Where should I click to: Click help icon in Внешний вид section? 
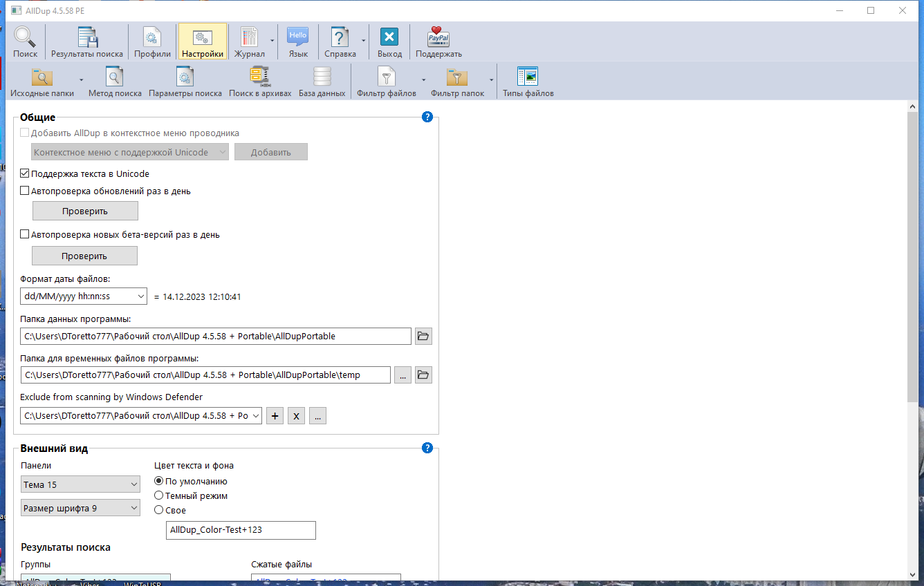point(427,448)
